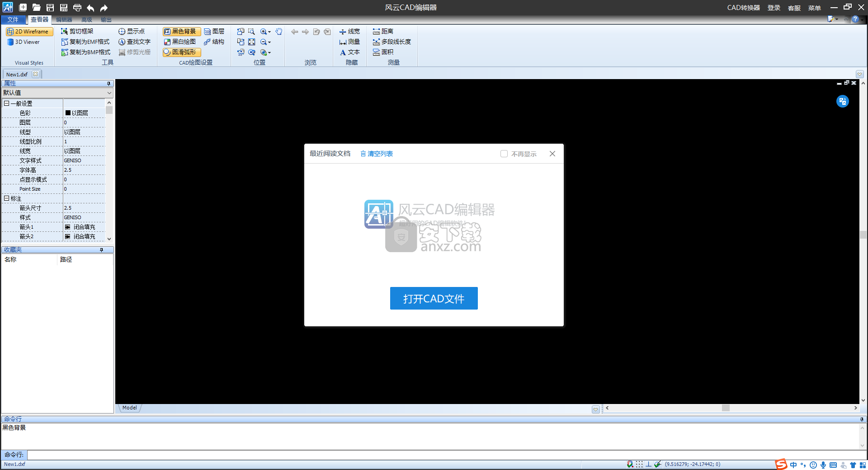Image resolution: width=868 pixels, height=470 pixels.
Task: Click the save icon
Action: (x=50, y=7)
